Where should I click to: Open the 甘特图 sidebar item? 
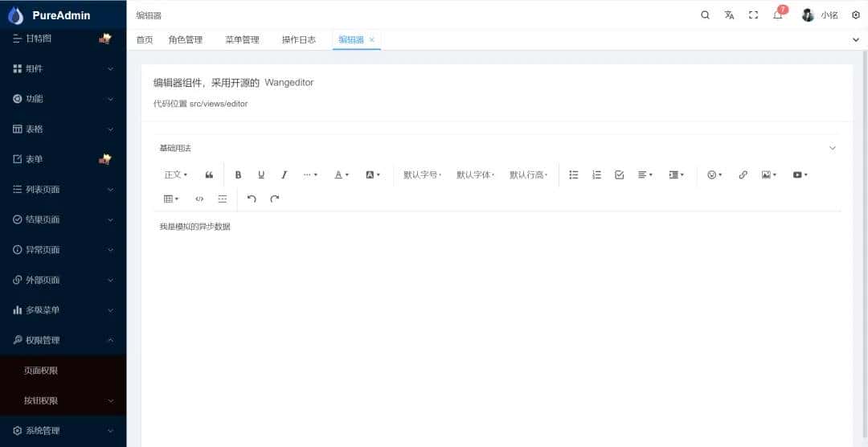click(63, 39)
